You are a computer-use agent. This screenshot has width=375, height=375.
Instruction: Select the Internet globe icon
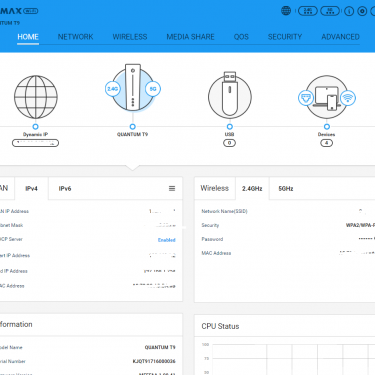(x=36, y=97)
